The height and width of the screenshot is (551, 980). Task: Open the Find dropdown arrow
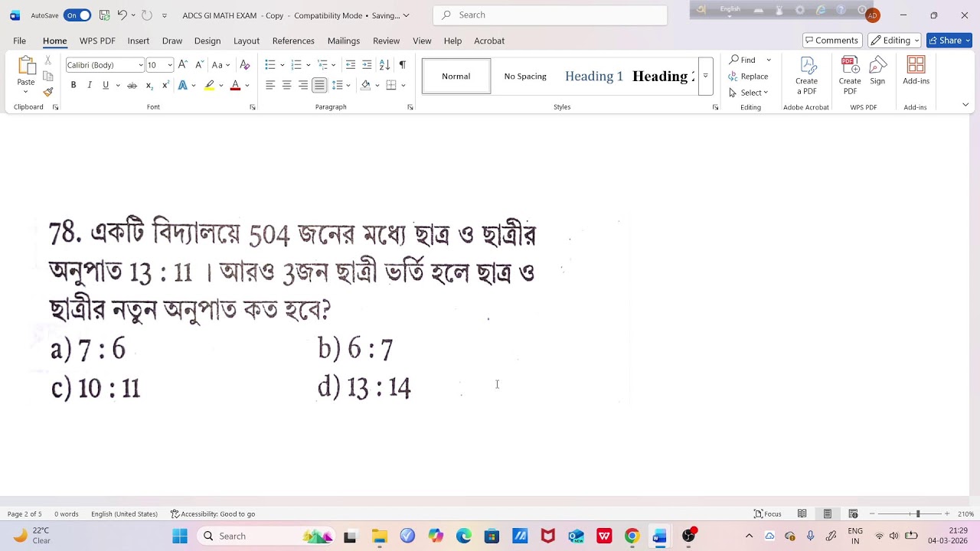(x=769, y=60)
